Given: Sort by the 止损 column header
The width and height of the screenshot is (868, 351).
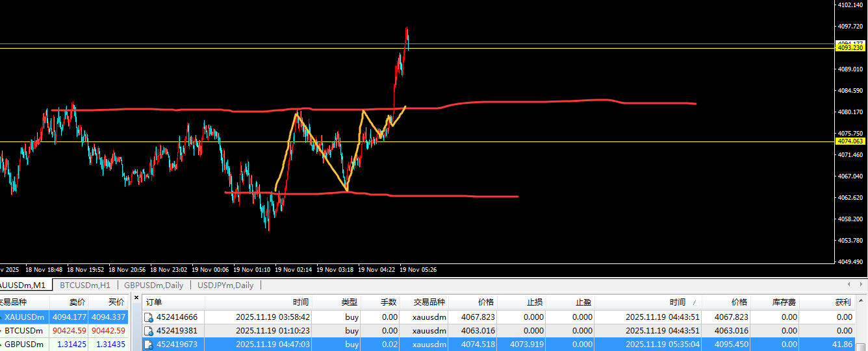Looking at the screenshot, I should (x=535, y=302).
